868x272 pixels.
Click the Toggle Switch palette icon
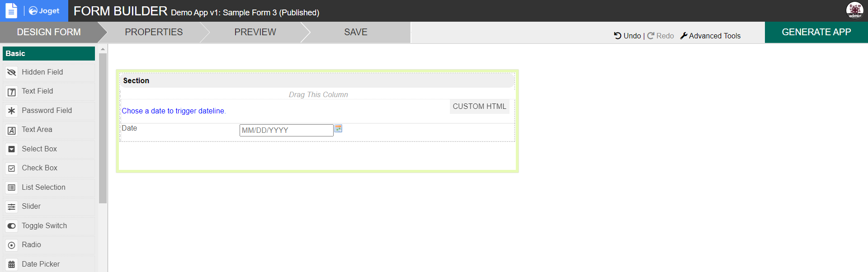click(x=12, y=226)
